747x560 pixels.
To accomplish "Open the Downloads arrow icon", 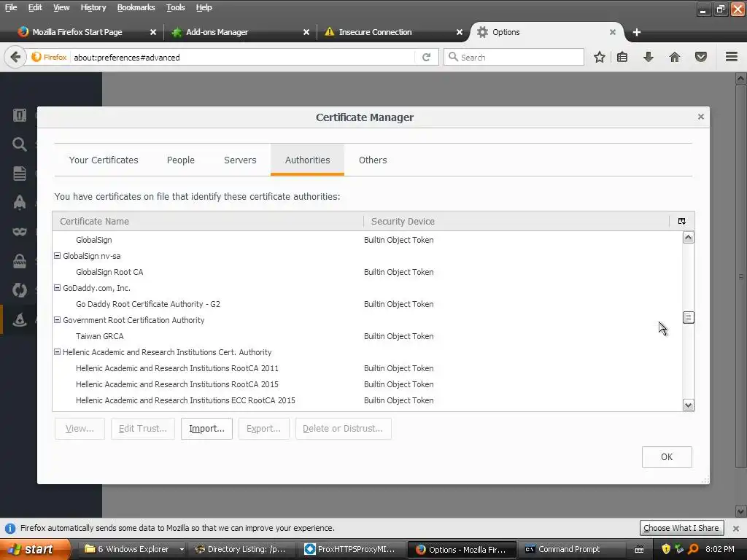I will click(649, 57).
